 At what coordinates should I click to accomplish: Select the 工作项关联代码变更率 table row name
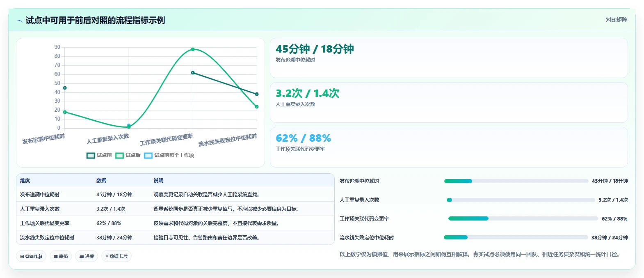point(45,223)
